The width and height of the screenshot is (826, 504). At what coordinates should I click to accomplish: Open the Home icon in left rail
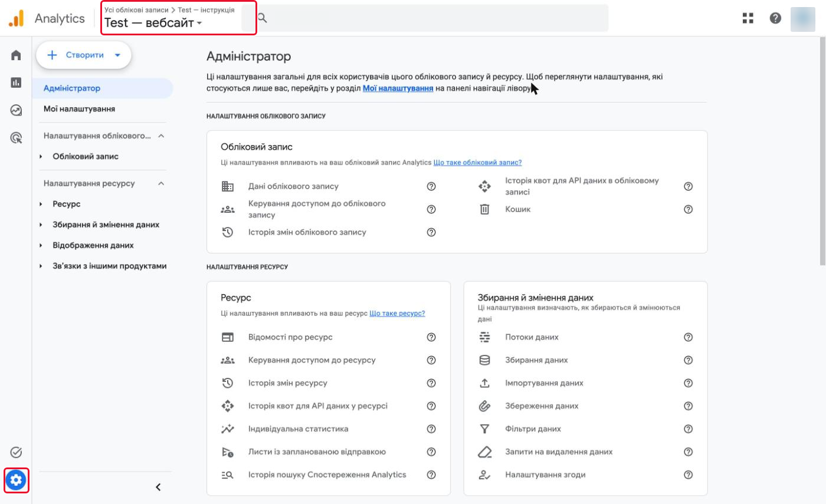16,55
